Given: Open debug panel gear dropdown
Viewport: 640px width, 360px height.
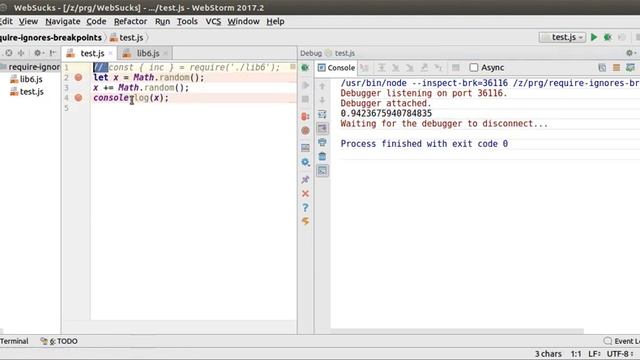Looking at the screenshot, I should coord(631,53).
